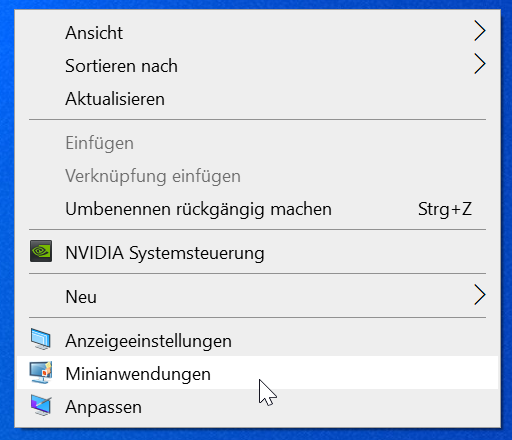Open the Neu menu entry label
512x440 pixels.
click(x=81, y=297)
